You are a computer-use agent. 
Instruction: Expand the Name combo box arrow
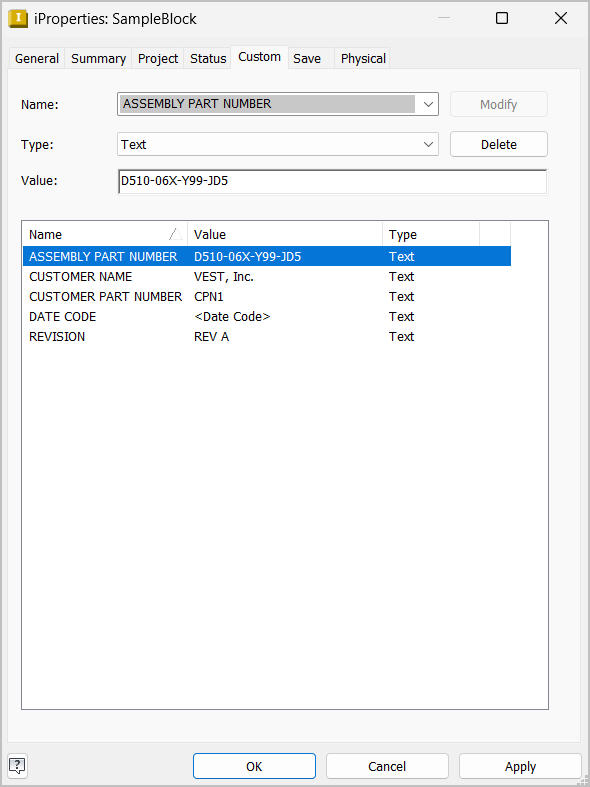pyautogui.click(x=428, y=104)
